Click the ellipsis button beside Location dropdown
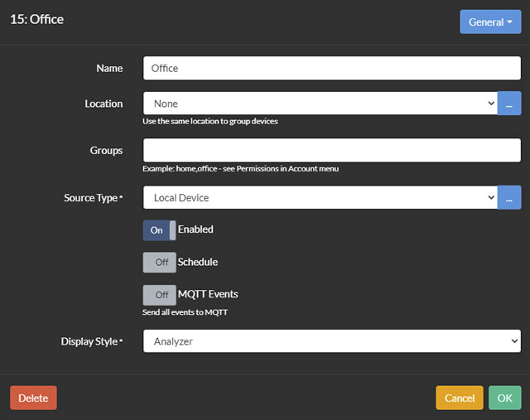 click(508, 104)
